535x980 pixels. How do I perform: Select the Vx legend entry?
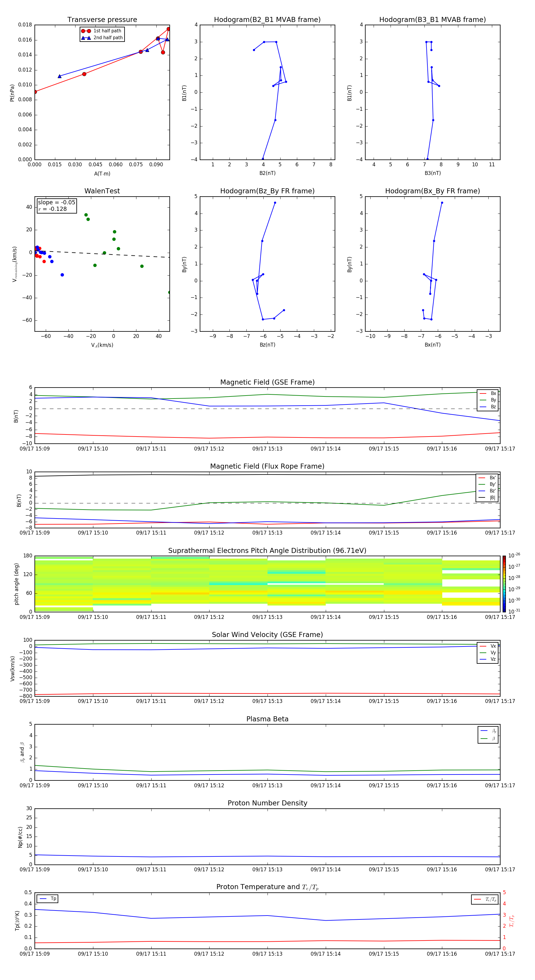click(488, 646)
